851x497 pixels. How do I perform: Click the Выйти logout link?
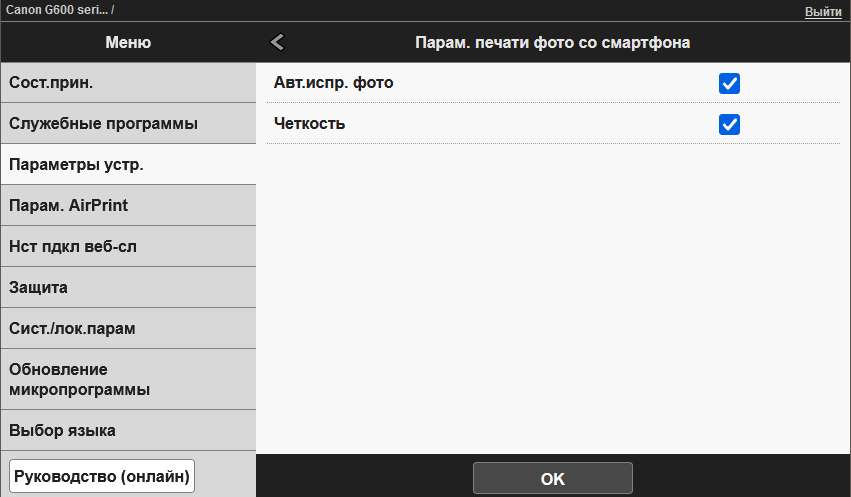point(823,10)
